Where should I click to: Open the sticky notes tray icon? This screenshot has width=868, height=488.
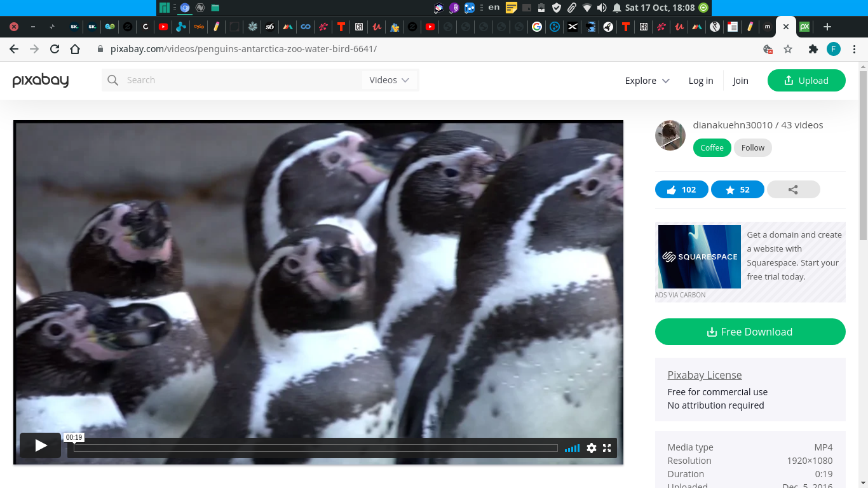(511, 8)
